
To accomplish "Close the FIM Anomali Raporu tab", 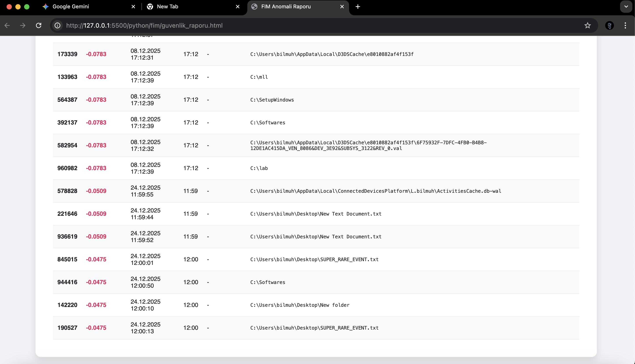I will pos(342,7).
